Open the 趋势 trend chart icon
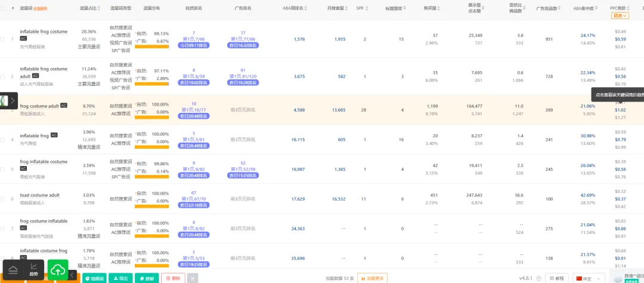This screenshot has width=644, height=283. click(x=33, y=270)
